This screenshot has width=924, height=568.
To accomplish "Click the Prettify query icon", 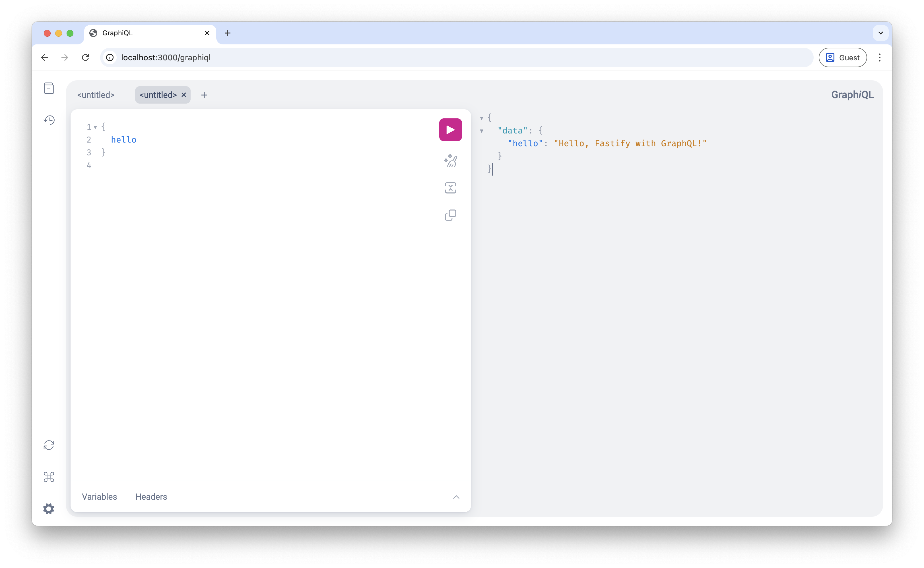I will tap(450, 161).
